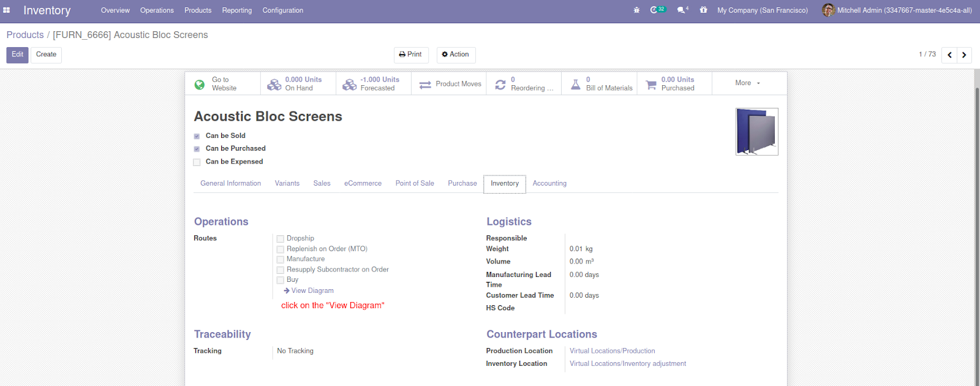The width and height of the screenshot is (980, 386).
Task: Toggle Can be Sold checkbox
Action: 197,136
